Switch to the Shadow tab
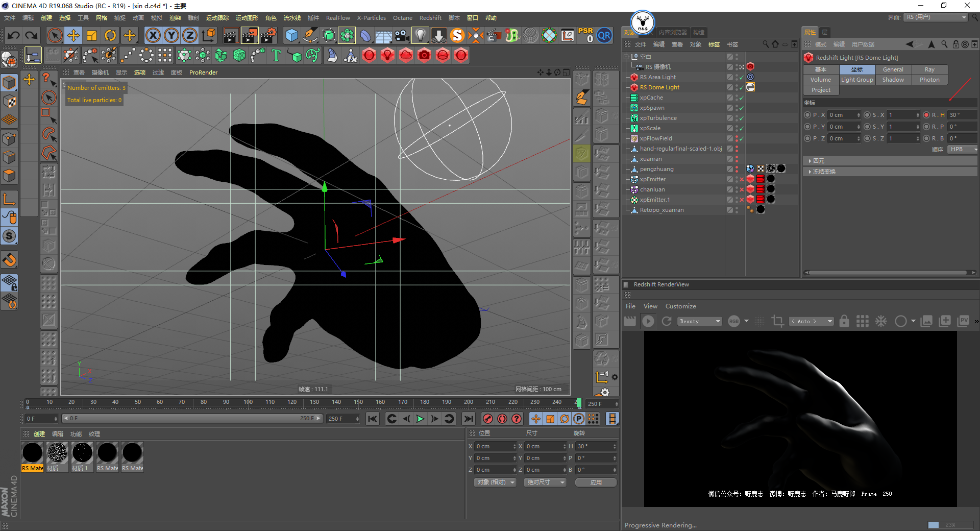Screen dimensions: 980x531 893,80
